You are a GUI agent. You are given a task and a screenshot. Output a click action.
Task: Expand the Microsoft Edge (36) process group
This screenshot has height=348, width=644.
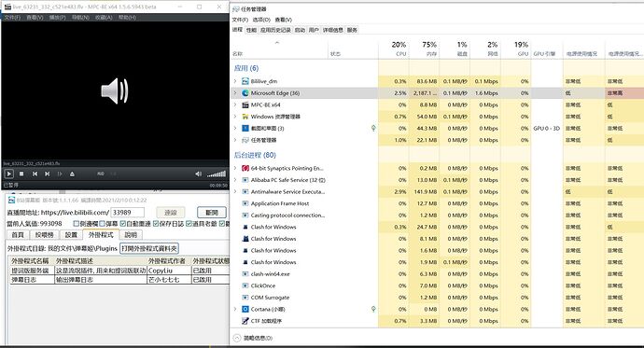click(235, 93)
